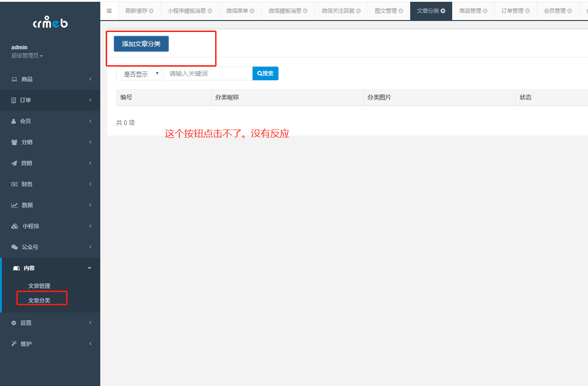This screenshot has width=588, height=386.
Task: Close the 文章分类 tab
Action: [x=443, y=11]
